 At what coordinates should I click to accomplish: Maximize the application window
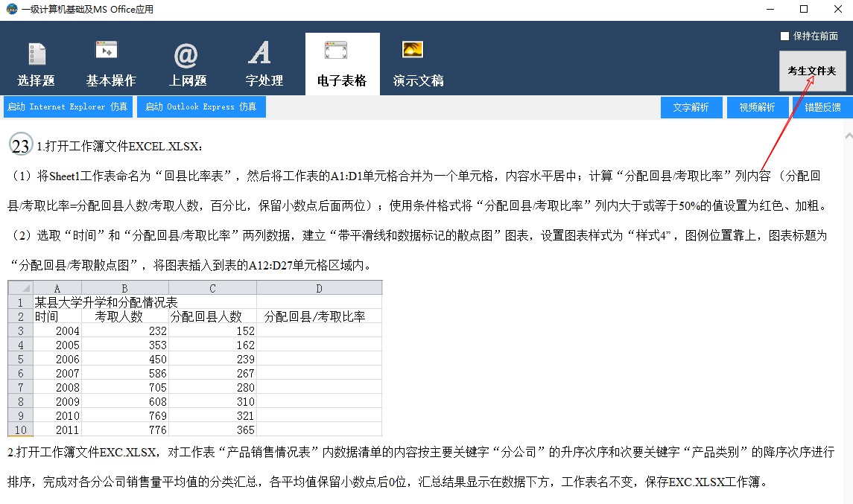tap(804, 9)
